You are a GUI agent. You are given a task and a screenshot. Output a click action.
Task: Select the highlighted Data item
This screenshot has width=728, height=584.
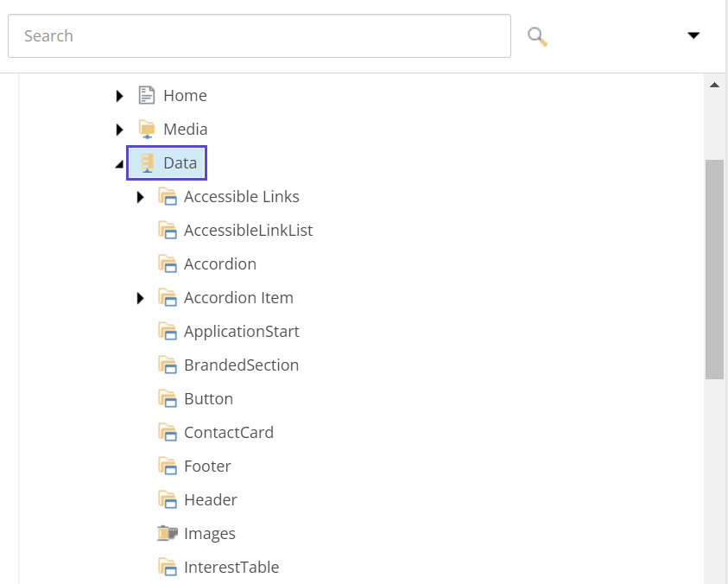[167, 163]
